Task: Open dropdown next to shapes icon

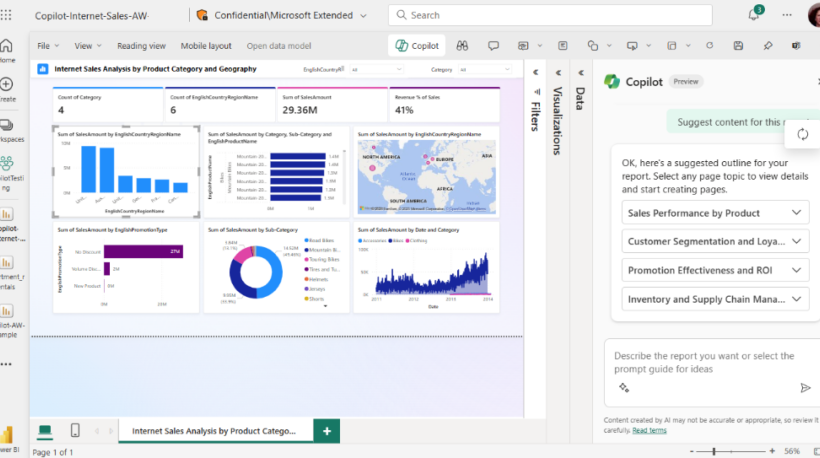Action: pos(609,45)
